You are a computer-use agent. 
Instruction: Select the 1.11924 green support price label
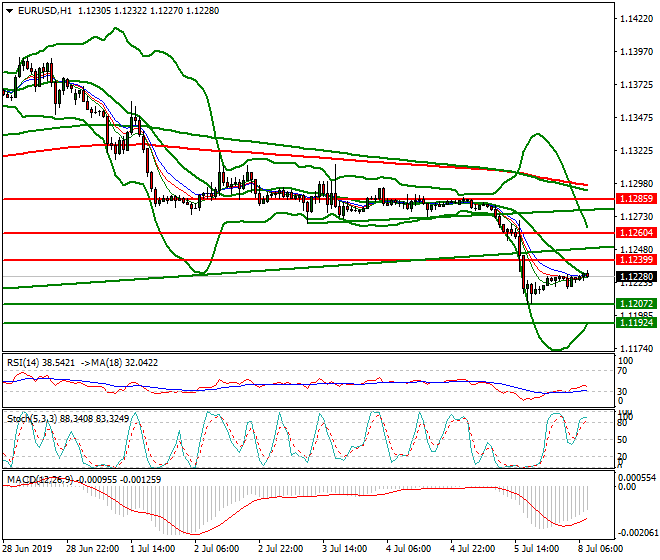(636, 323)
